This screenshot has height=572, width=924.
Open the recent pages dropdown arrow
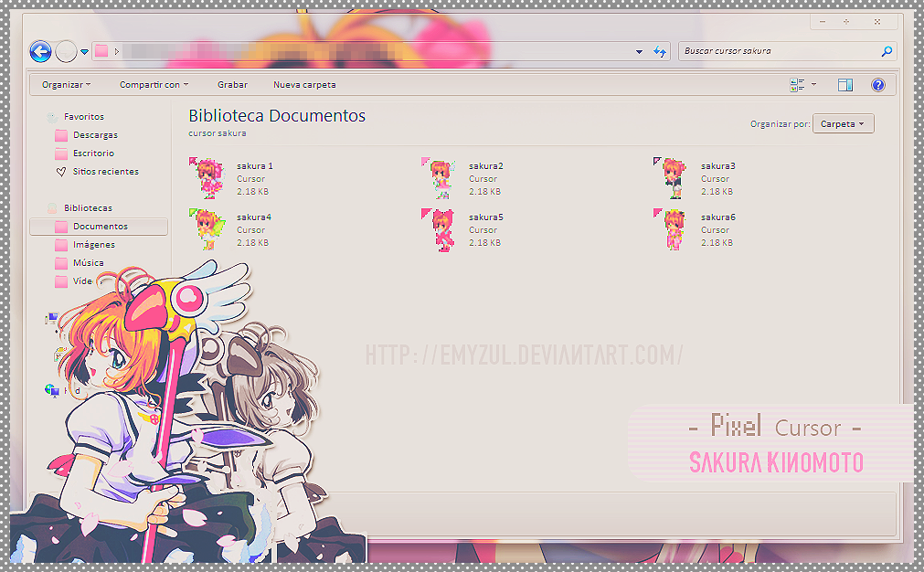84,52
